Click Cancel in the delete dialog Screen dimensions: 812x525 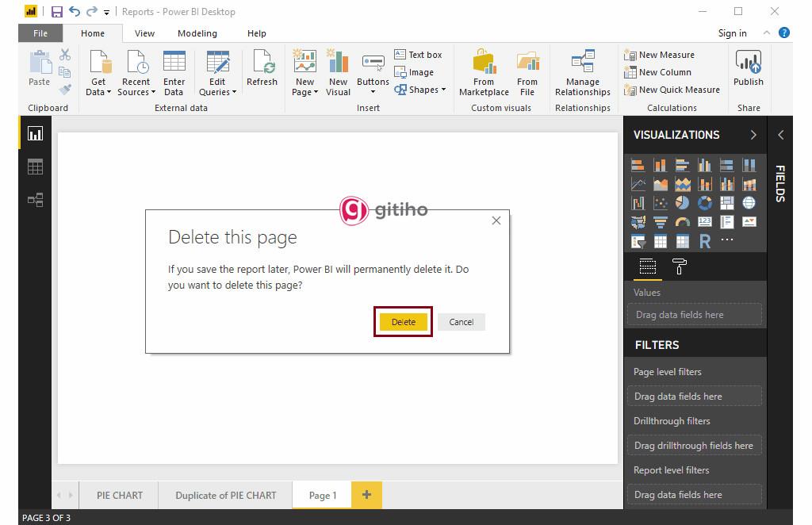coord(461,321)
